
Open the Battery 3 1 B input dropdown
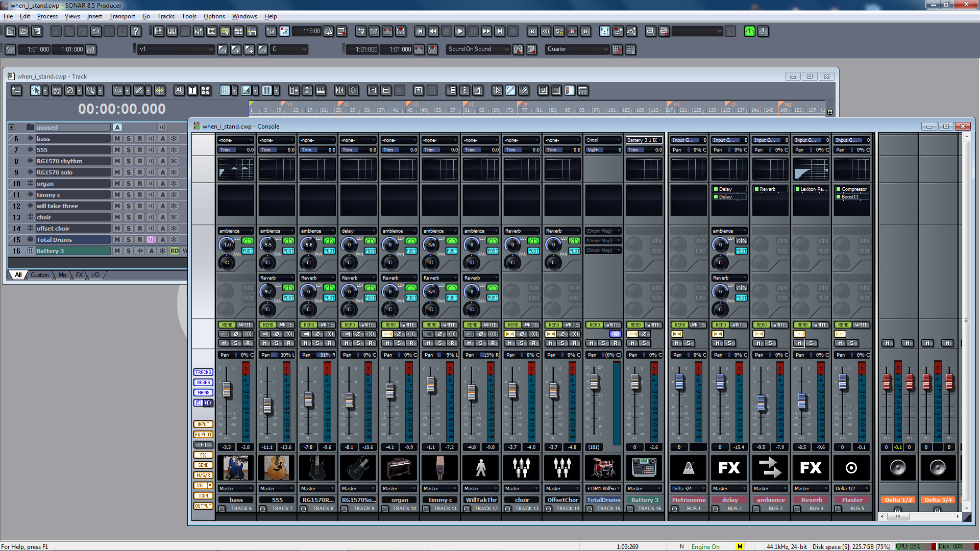click(x=644, y=140)
